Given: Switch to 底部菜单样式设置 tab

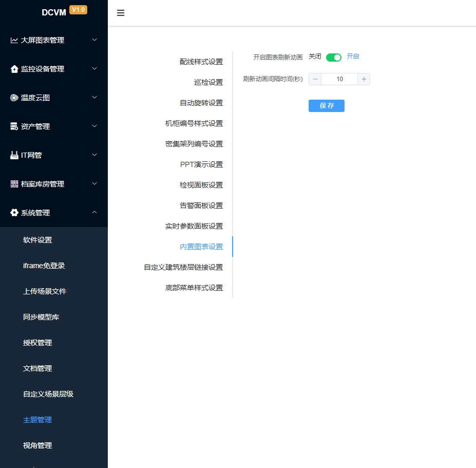Looking at the screenshot, I should pos(194,288).
